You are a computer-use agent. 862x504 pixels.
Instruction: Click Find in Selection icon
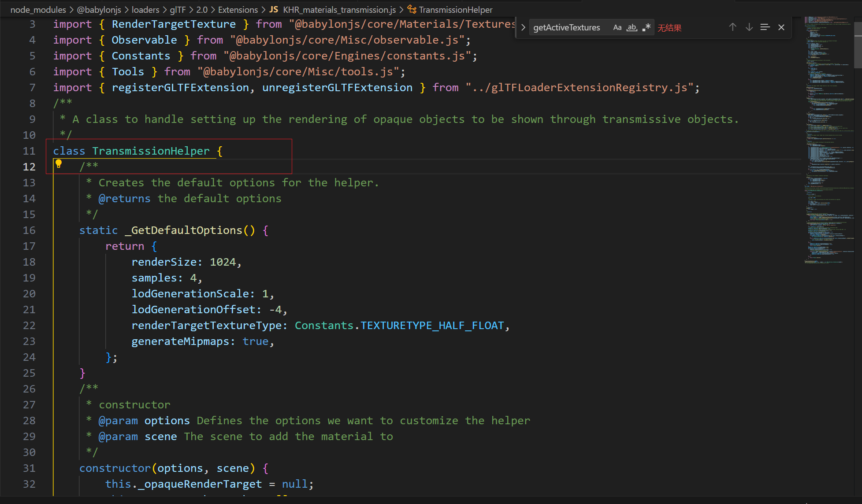(765, 27)
